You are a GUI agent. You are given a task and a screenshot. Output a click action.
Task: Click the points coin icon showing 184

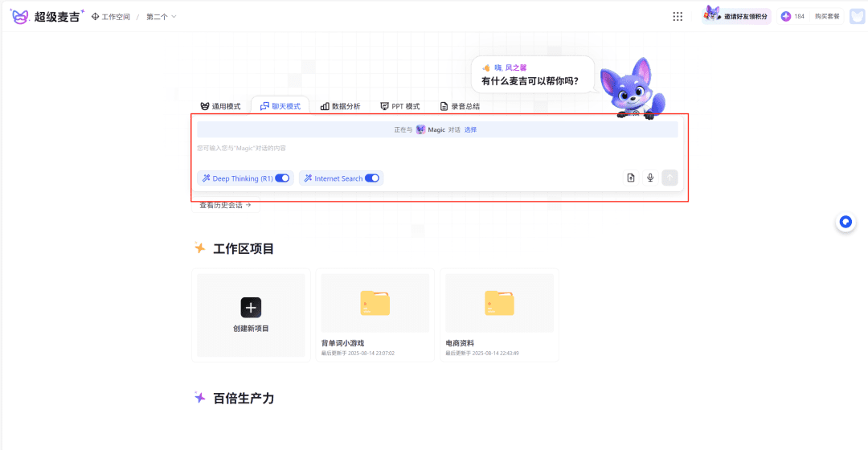[786, 16]
